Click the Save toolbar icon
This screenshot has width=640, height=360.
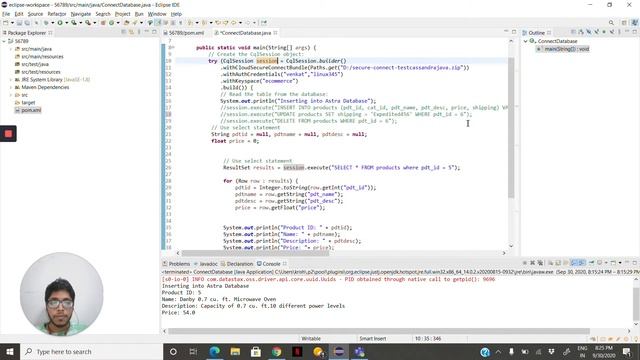point(19,23)
